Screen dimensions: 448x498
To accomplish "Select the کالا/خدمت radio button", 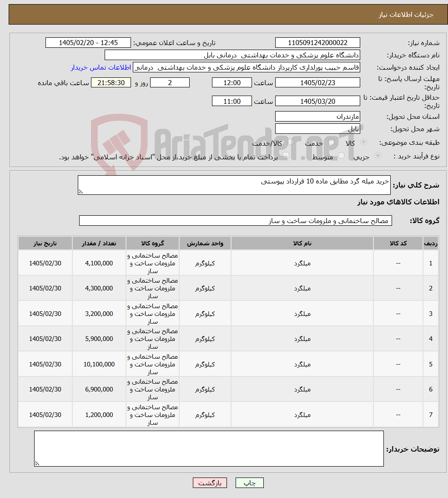I will pos(291,142).
